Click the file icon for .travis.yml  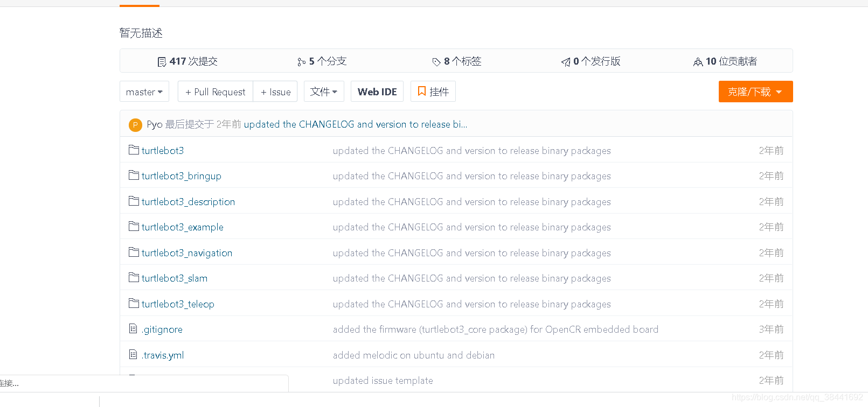point(133,354)
